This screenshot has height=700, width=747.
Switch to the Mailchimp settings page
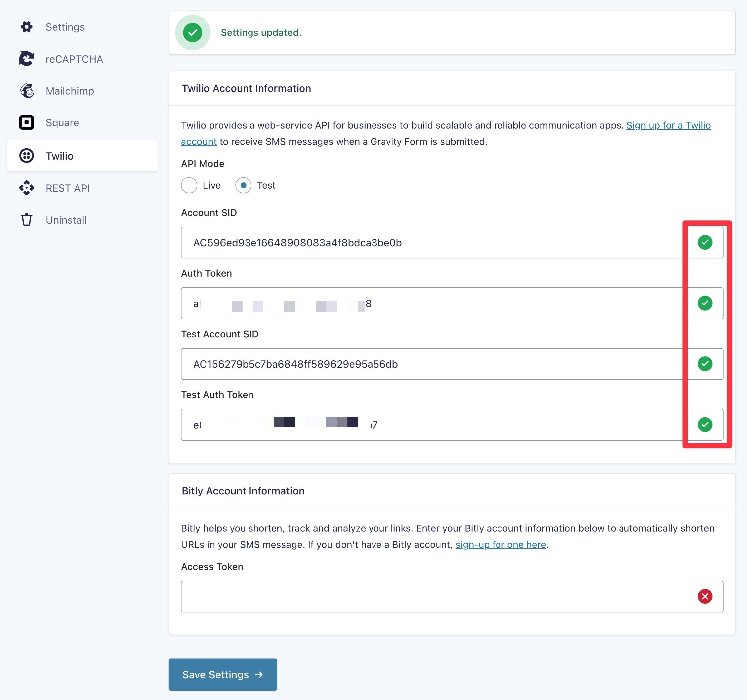coord(69,90)
